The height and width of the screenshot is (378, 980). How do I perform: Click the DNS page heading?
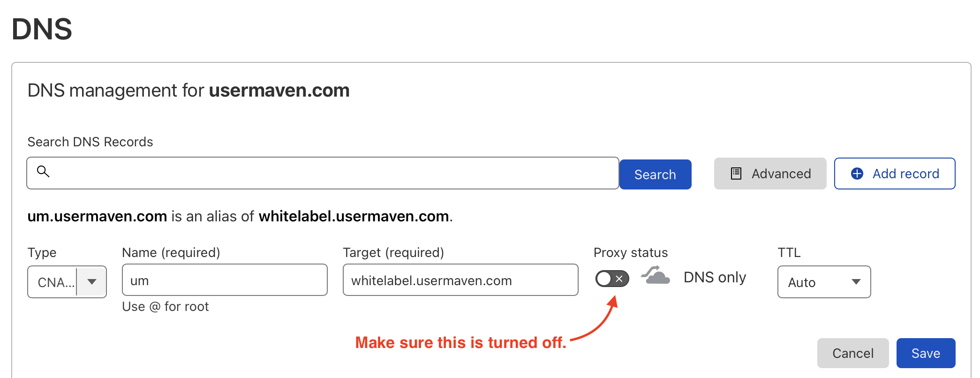[42, 29]
